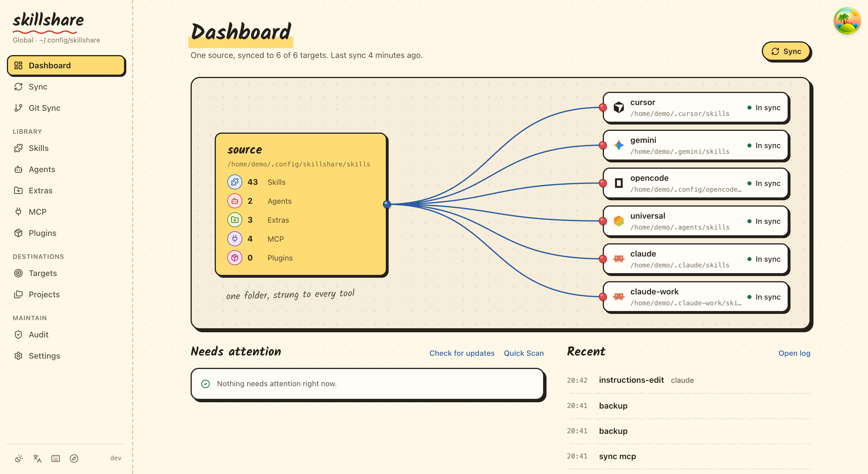Click the source path /home/demo/.config/skillshare/skills
Image resolution: width=868 pixels, height=474 pixels.
coord(299,164)
